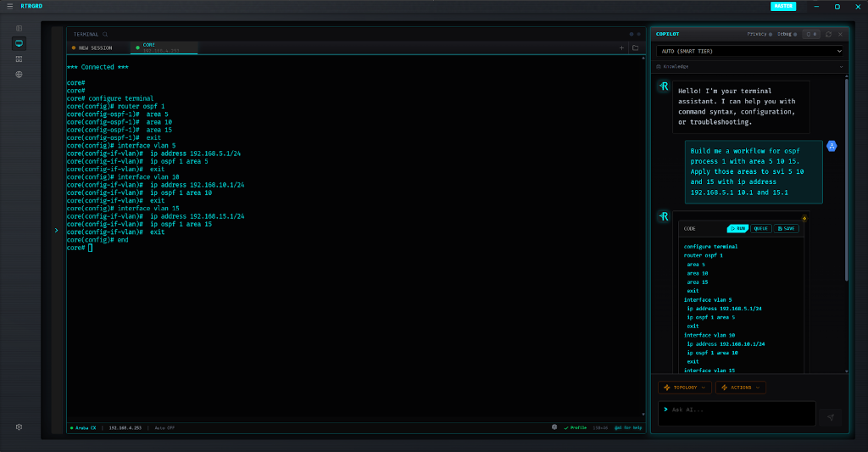Image resolution: width=868 pixels, height=452 pixels.
Task: Click the status bar icon left of Profile
Action: click(554, 427)
